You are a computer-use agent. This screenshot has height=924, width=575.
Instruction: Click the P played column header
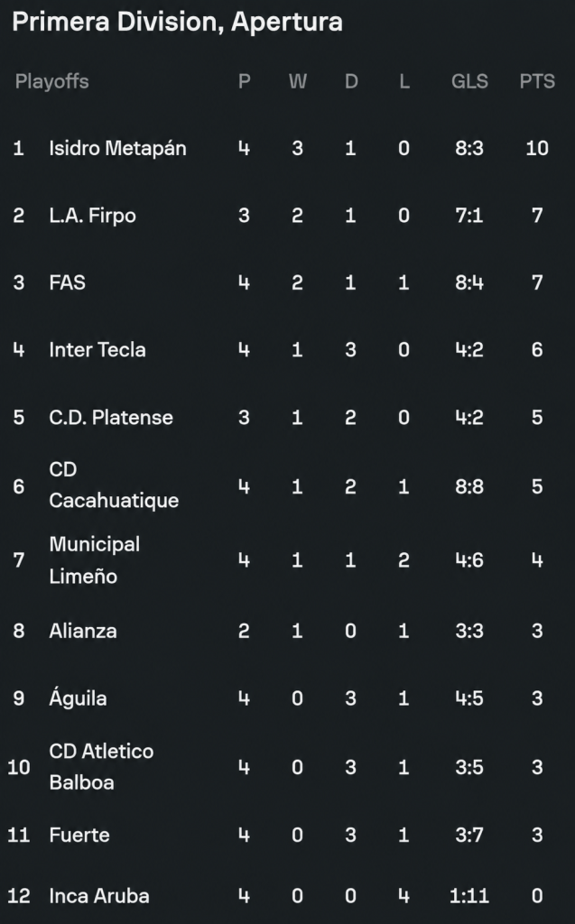(x=244, y=81)
